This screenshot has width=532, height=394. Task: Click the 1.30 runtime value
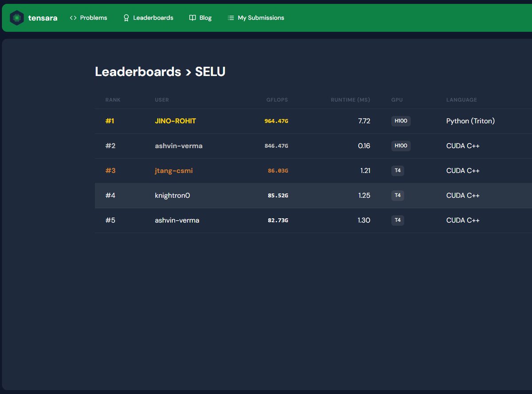364,221
